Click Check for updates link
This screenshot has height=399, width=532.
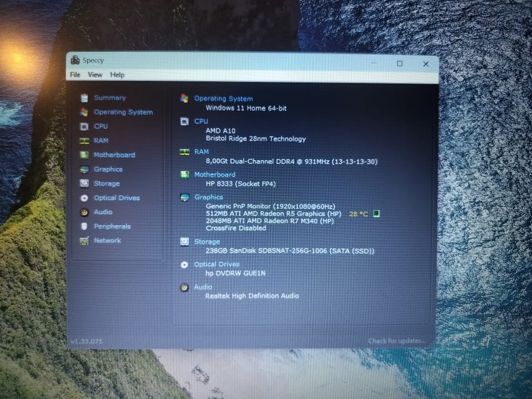pyautogui.click(x=397, y=341)
